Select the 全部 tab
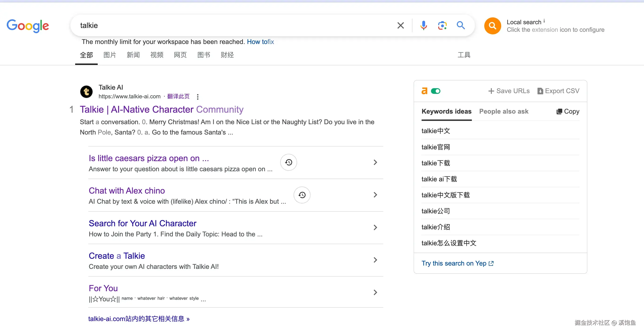The width and height of the screenshot is (644, 334). 86,55
